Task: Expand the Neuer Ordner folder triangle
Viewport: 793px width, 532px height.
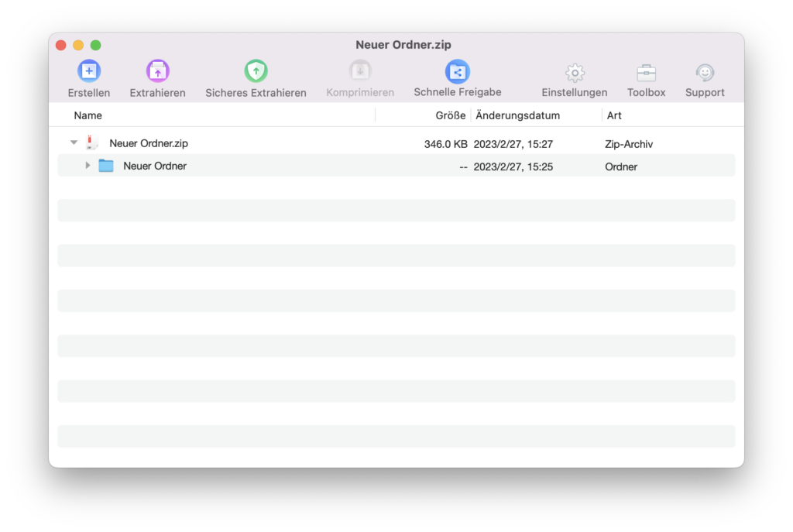Action: [88, 166]
